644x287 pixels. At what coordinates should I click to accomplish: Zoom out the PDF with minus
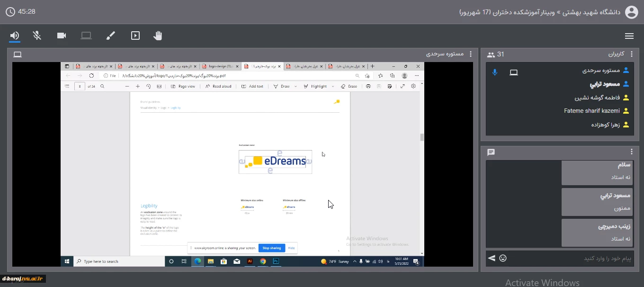(x=127, y=86)
